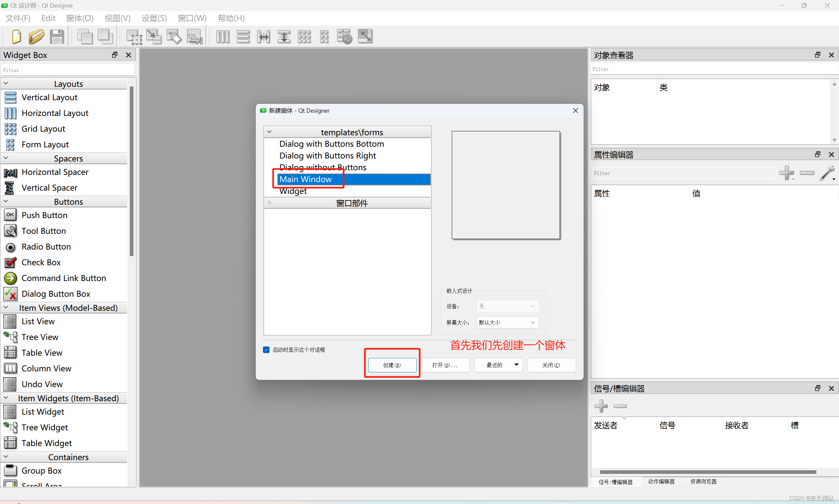Click the Edit Tab Order icon
Image resolution: width=839 pixels, height=504 pixels.
[195, 37]
